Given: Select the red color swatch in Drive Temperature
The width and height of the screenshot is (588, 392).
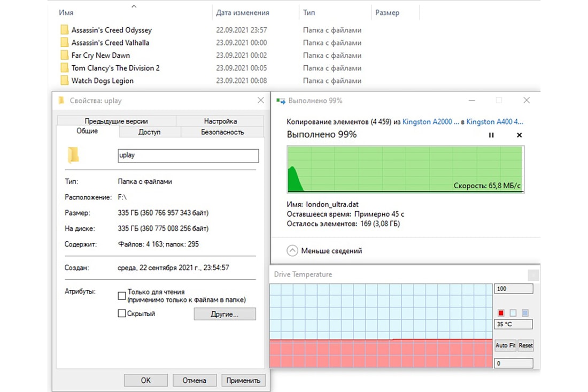Looking at the screenshot, I should (501, 313).
